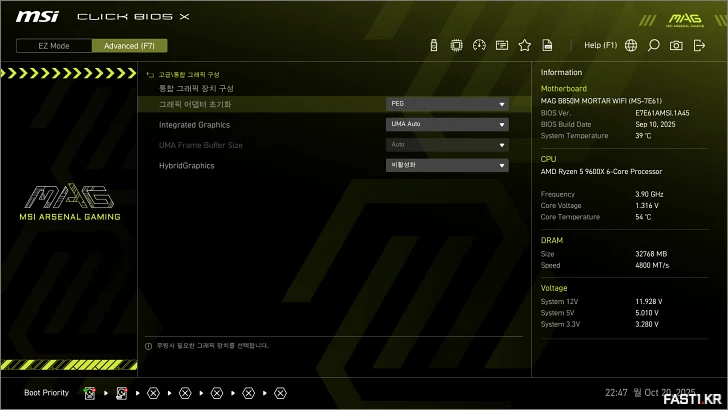Open the hardware monitor gauge icon

[x=479, y=46]
